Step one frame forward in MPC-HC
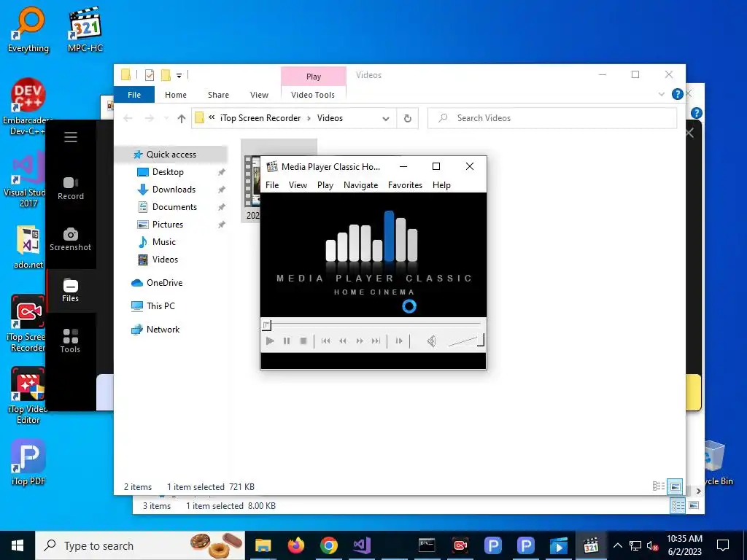The height and width of the screenshot is (560, 747). click(x=399, y=341)
